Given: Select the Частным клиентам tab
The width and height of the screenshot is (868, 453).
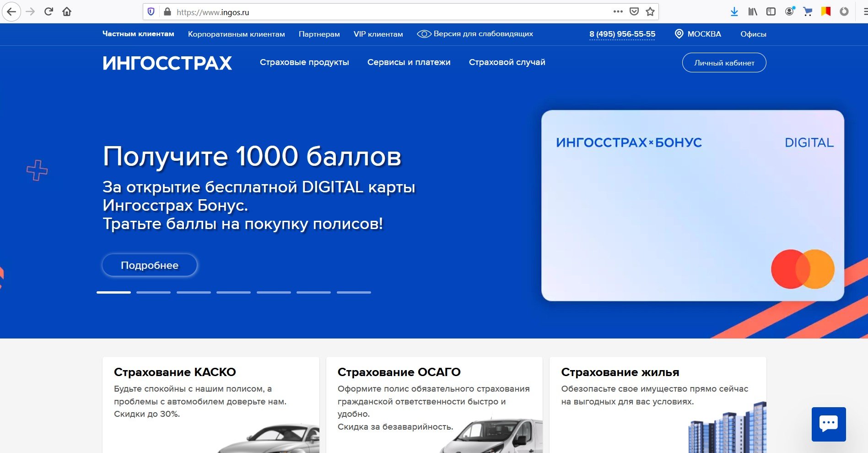Looking at the screenshot, I should tap(138, 34).
